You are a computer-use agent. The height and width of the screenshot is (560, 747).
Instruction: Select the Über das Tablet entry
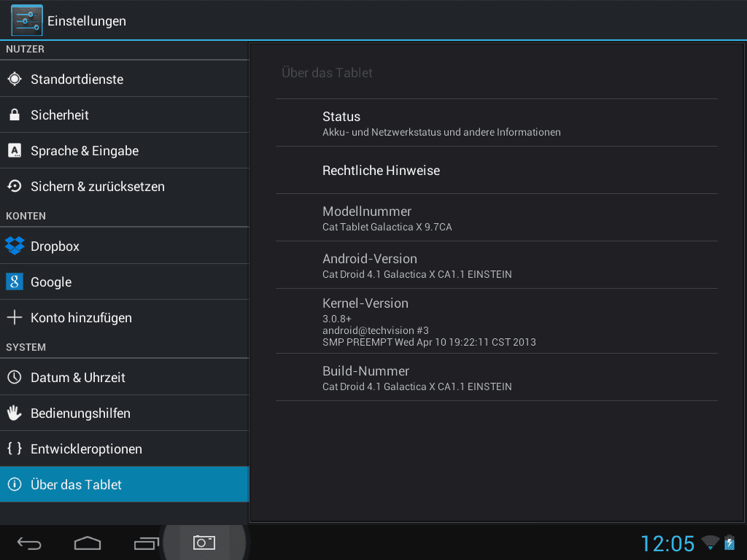124,484
